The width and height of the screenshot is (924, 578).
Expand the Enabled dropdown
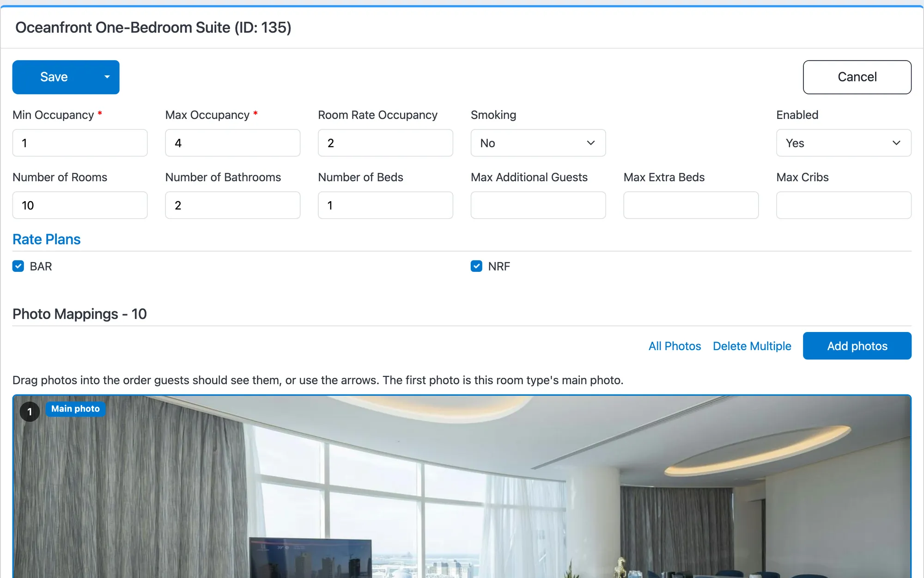(844, 143)
